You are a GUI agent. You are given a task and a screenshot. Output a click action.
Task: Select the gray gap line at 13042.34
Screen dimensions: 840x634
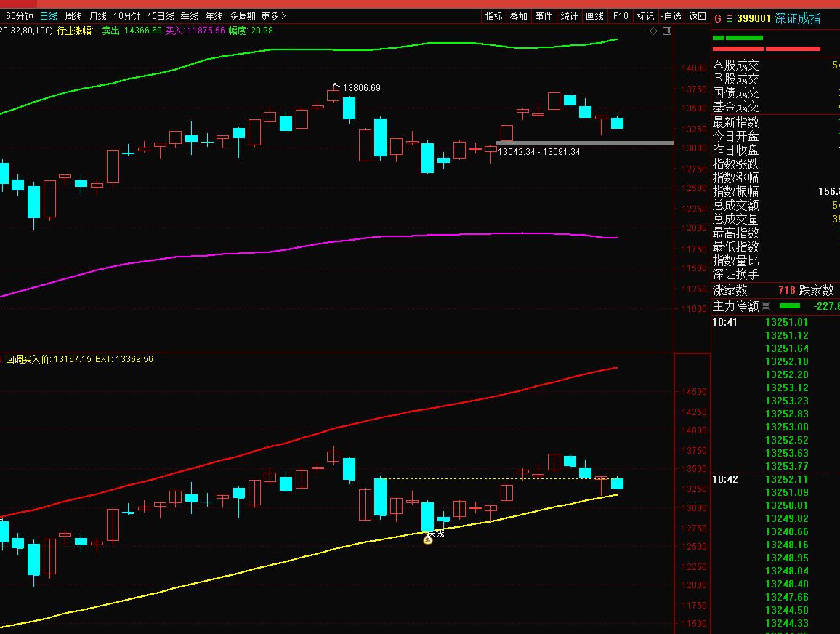coord(585,143)
